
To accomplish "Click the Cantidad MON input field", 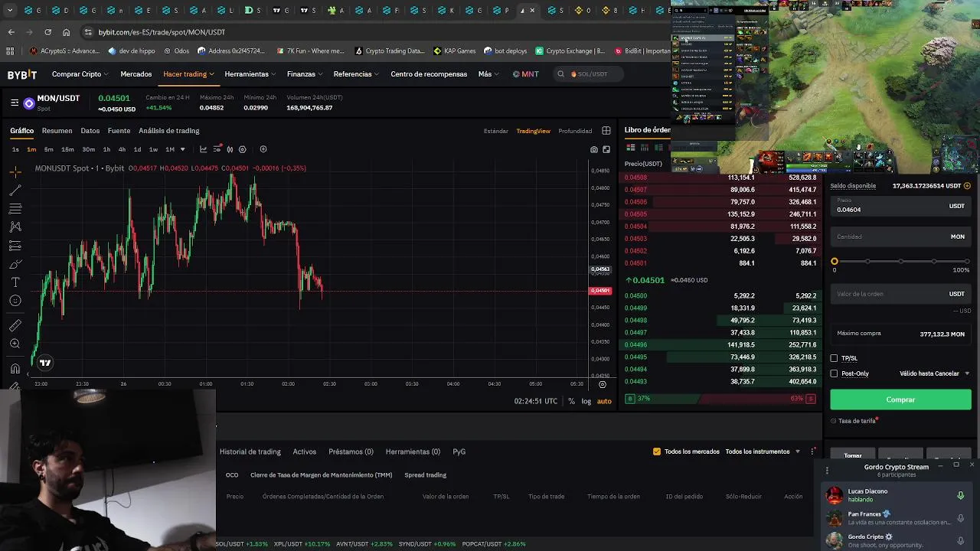I will pos(900,236).
